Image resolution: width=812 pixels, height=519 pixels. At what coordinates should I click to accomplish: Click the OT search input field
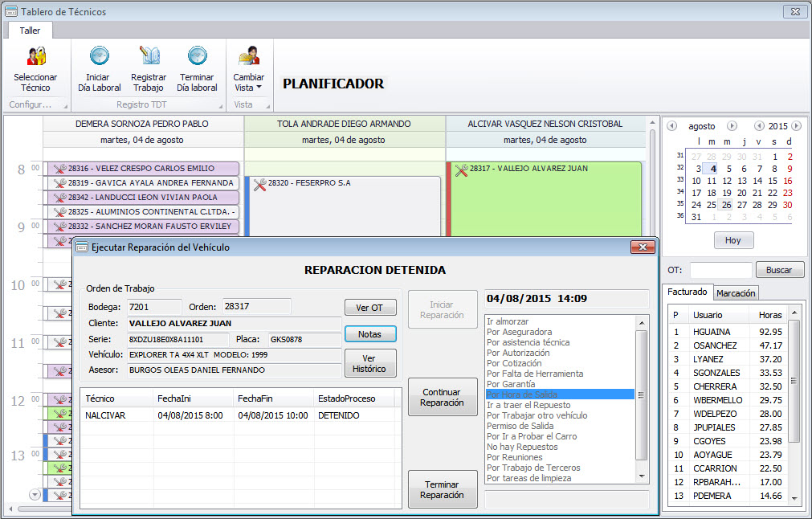720,271
